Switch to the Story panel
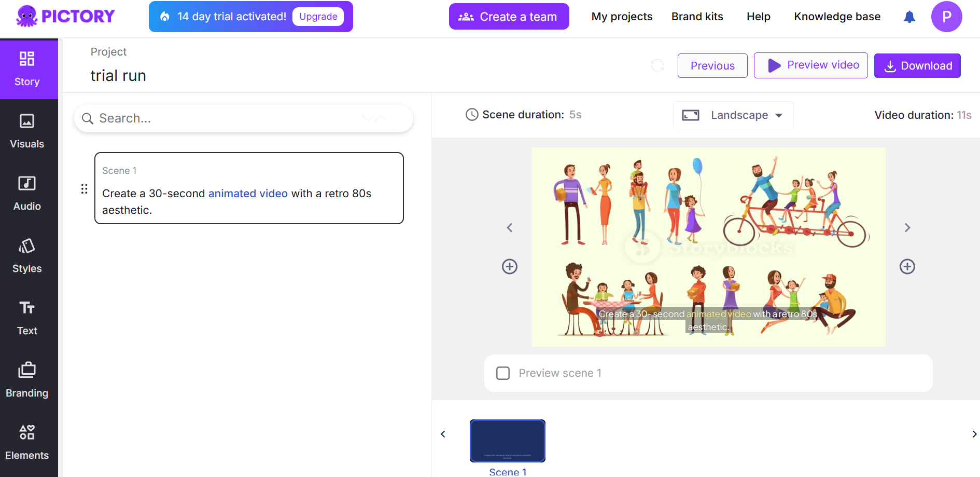Image resolution: width=980 pixels, height=477 pixels. 27,67
